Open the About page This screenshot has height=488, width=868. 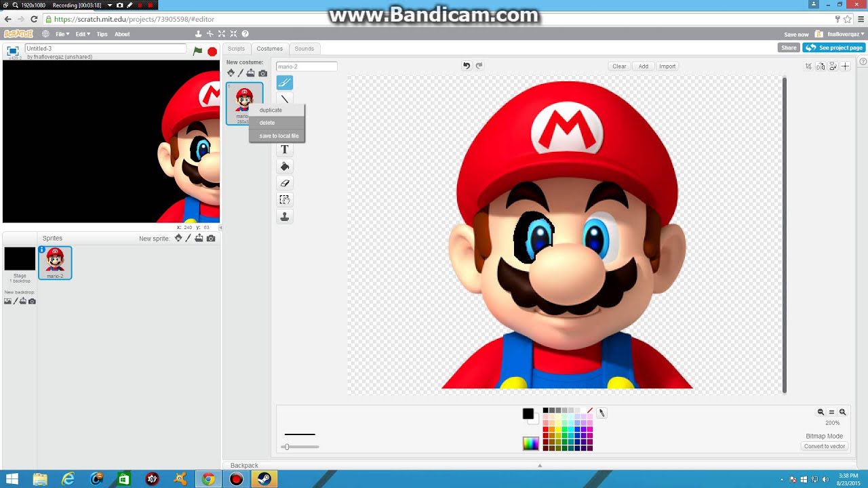[122, 34]
